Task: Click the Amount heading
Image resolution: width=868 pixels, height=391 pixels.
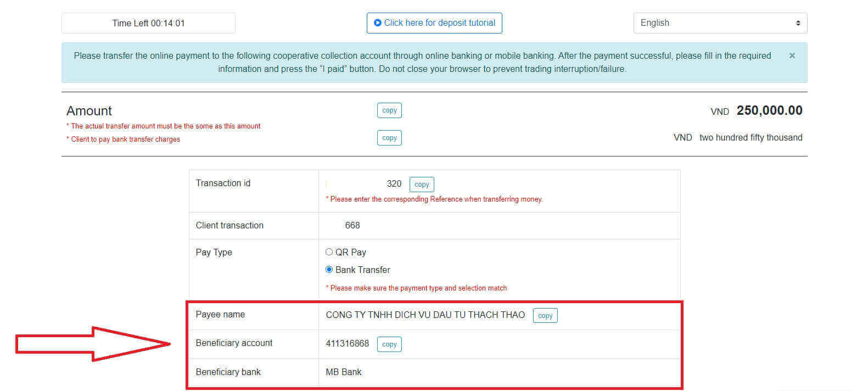Action: point(89,111)
